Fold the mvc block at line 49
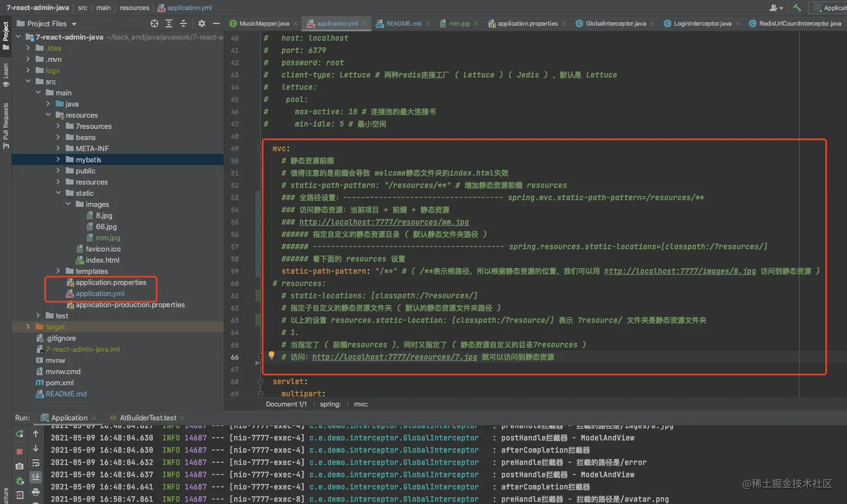 pyautogui.click(x=260, y=148)
